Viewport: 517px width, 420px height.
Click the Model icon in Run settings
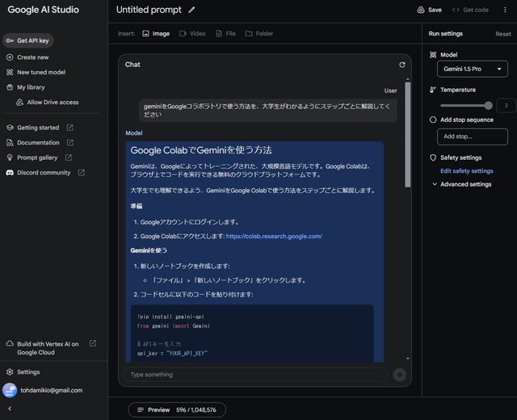[433, 55]
